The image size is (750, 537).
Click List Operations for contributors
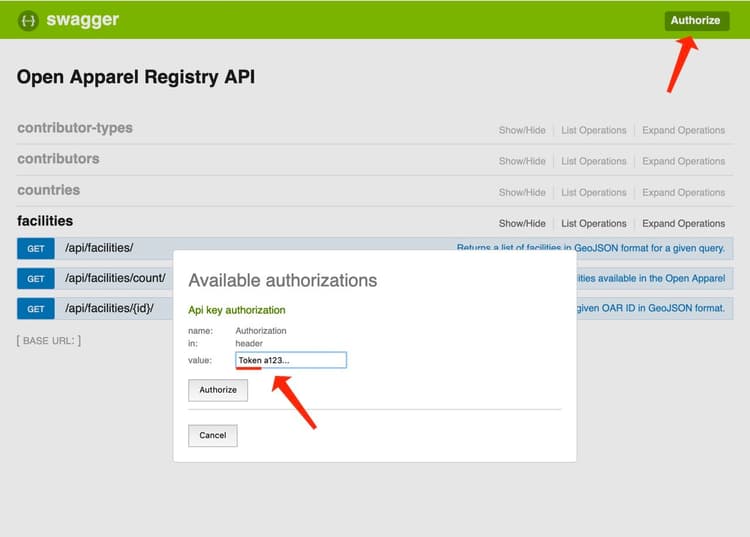point(594,161)
